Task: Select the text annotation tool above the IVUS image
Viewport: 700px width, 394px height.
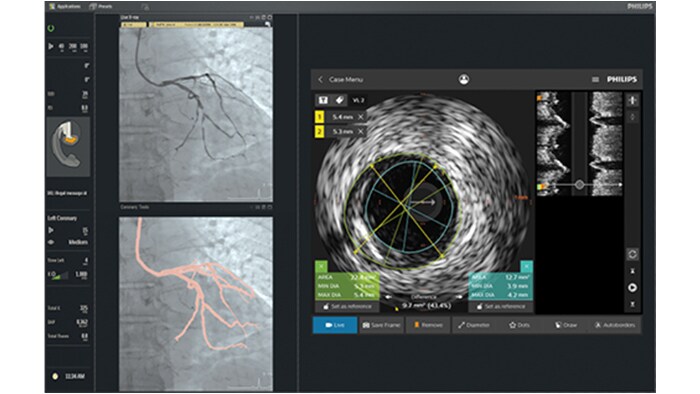Action: click(x=323, y=100)
